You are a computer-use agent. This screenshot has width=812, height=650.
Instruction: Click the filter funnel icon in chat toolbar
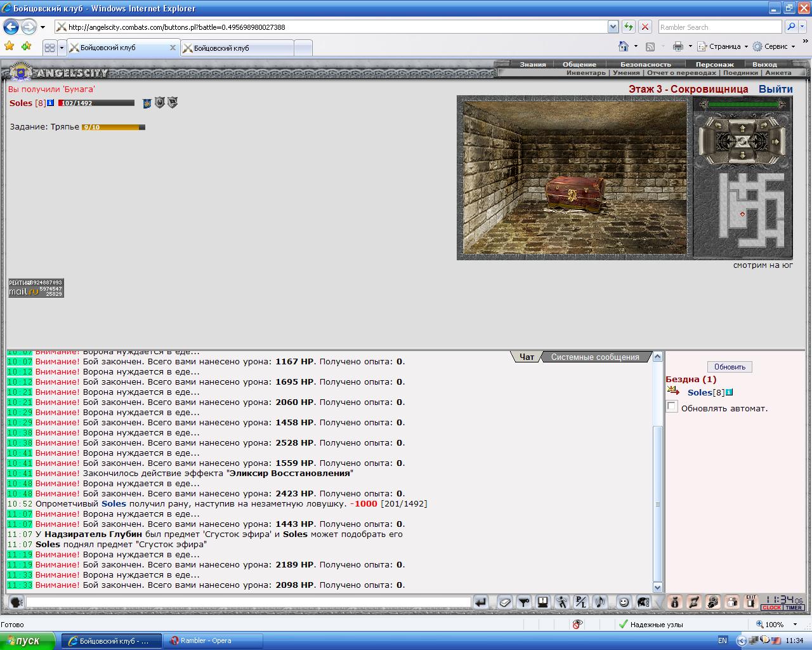click(523, 602)
